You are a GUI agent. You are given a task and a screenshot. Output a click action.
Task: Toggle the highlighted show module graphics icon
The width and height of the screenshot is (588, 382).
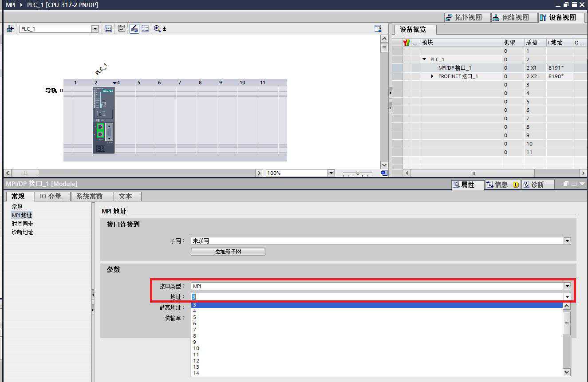(134, 29)
